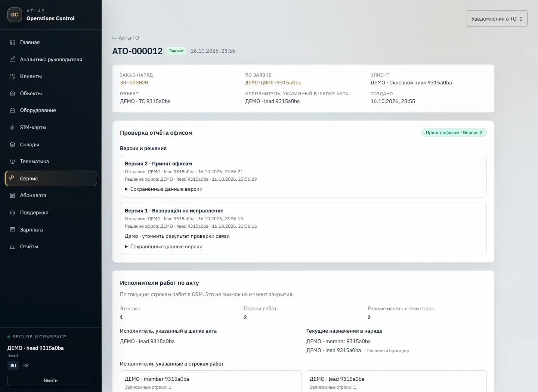Click the Объекты house icon
This screenshot has width=538, height=392.
[x=12, y=93]
